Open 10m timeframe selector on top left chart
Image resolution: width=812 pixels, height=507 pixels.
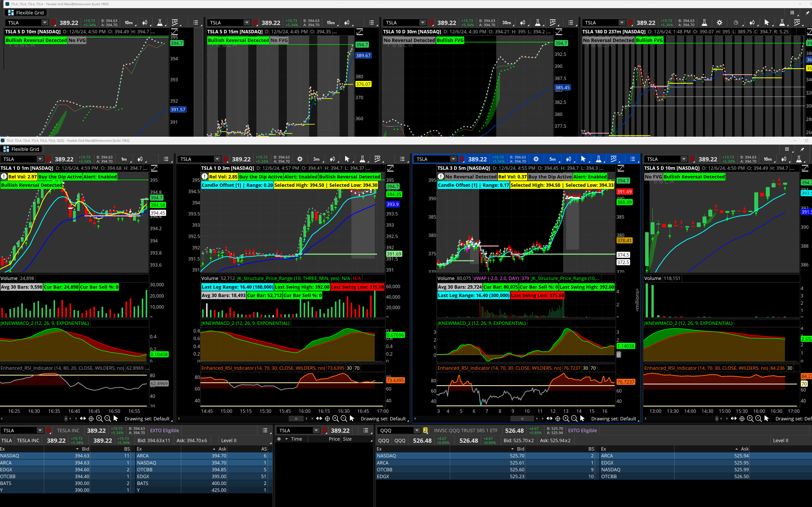[129, 23]
